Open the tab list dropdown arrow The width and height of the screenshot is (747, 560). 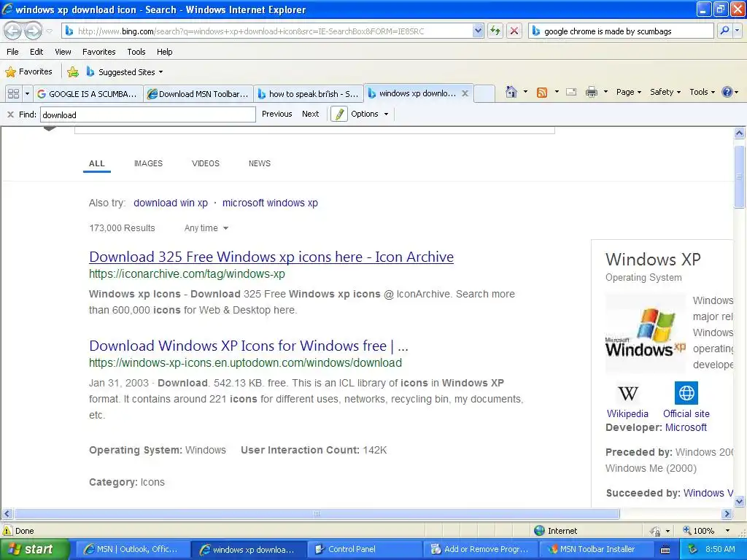pos(27,94)
